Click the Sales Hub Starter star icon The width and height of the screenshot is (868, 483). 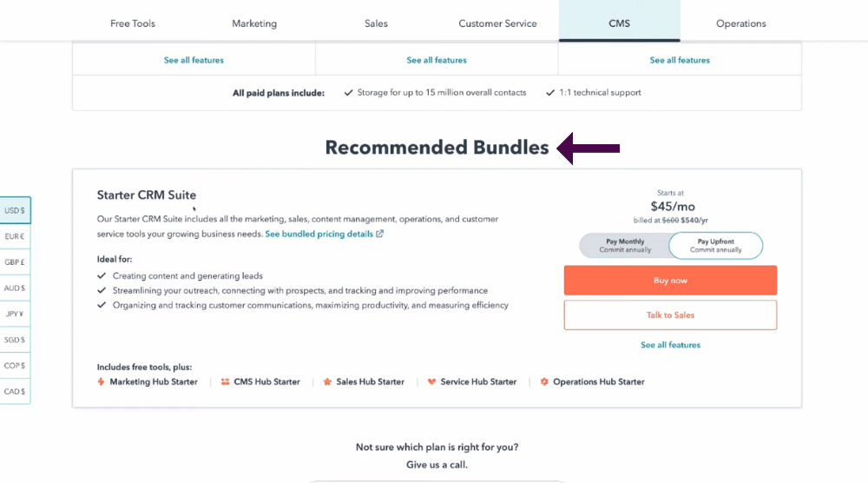[327, 381]
